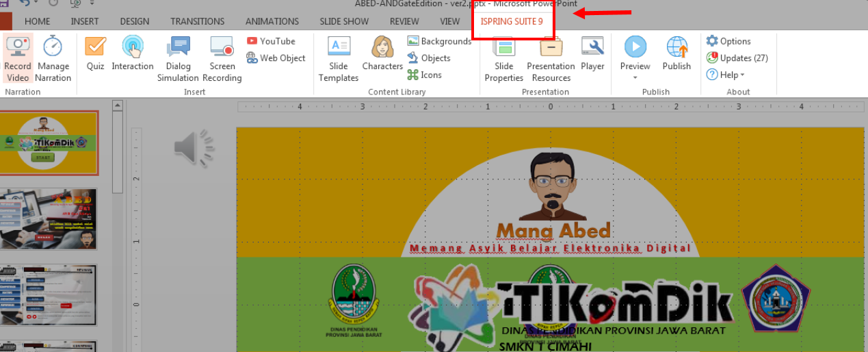Screen dimensions: 868x352
Task: Repeat last action in Quick Access toolbar
Action: tap(53, 3)
